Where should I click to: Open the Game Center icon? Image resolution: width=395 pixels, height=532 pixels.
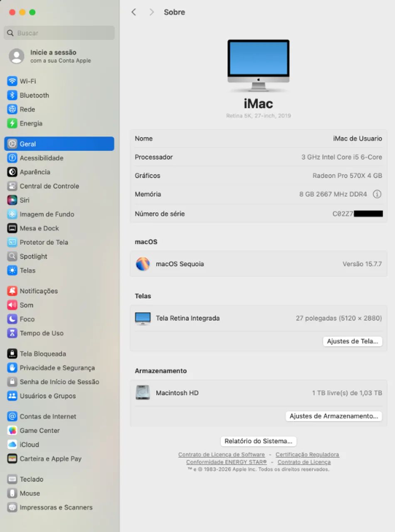click(x=12, y=431)
